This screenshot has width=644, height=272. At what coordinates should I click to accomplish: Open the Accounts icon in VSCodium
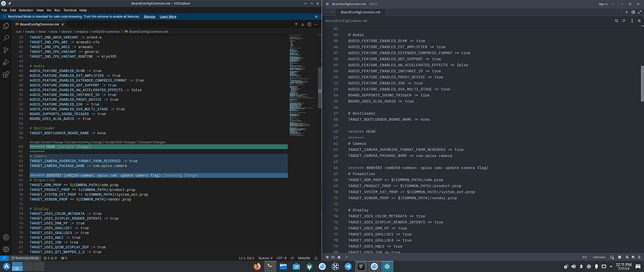pyautogui.click(x=6, y=237)
